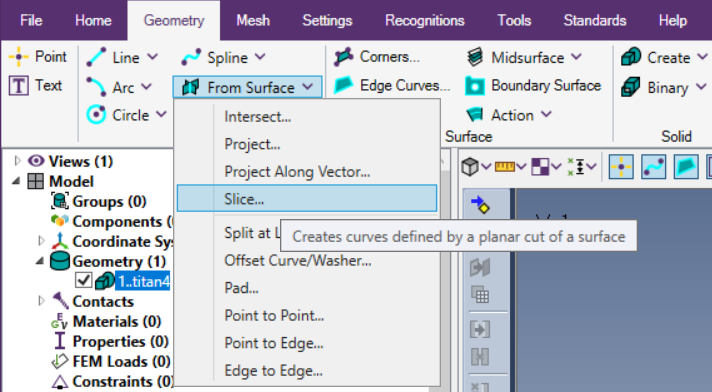Expand the Coordinate Systems tree node
This screenshot has height=392, width=712.
point(41,241)
